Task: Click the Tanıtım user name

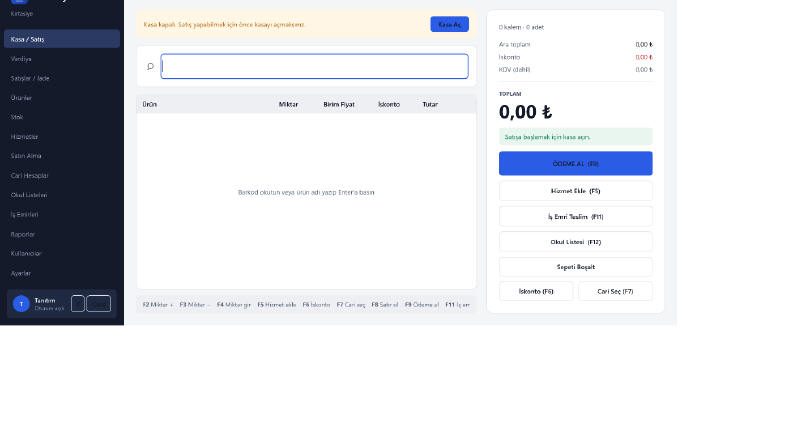Action: (x=45, y=300)
